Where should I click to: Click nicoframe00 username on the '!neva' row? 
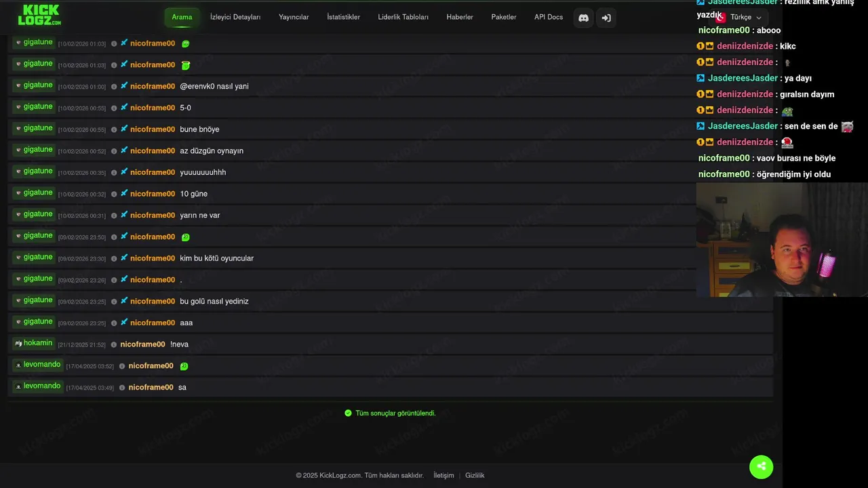click(x=142, y=344)
